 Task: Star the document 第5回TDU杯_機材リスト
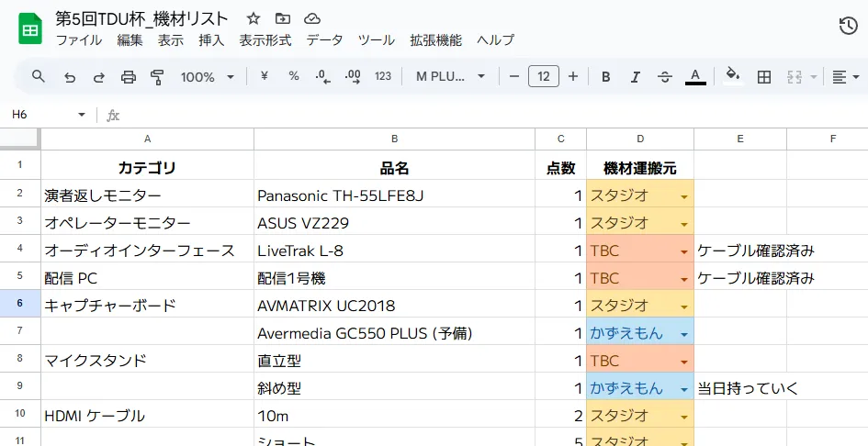coord(253,19)
